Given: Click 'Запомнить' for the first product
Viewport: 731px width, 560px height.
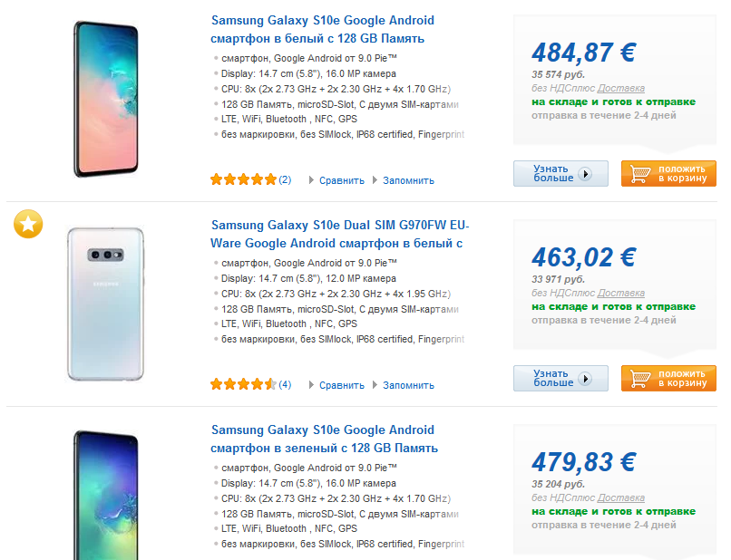Looking at the screenshot, I should click(x=408, y=180).
